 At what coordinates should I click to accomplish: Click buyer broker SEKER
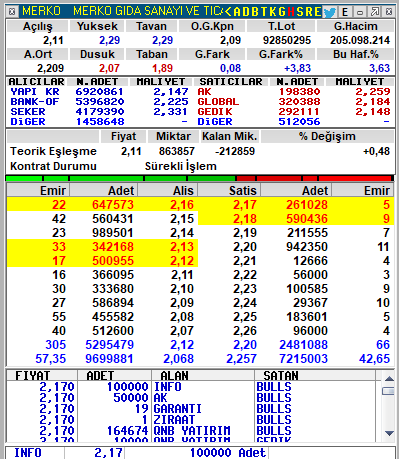pyautogui.click(x=28, y=112)
